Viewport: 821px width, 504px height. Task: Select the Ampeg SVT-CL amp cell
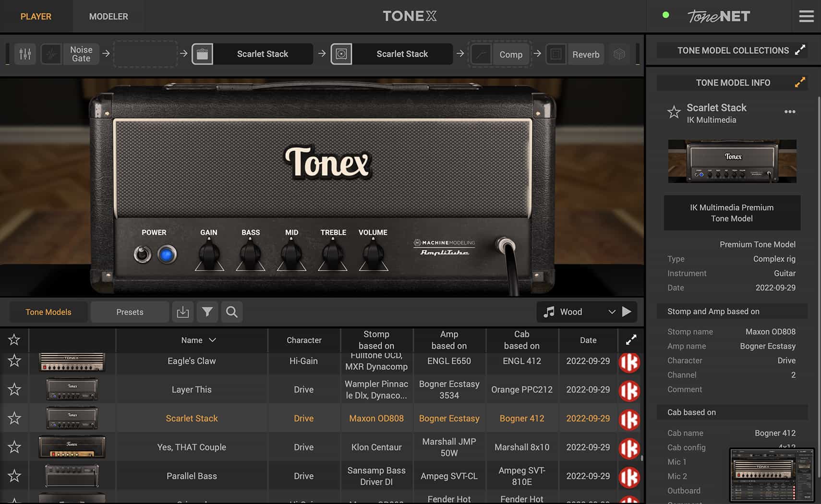coord(449,476)
